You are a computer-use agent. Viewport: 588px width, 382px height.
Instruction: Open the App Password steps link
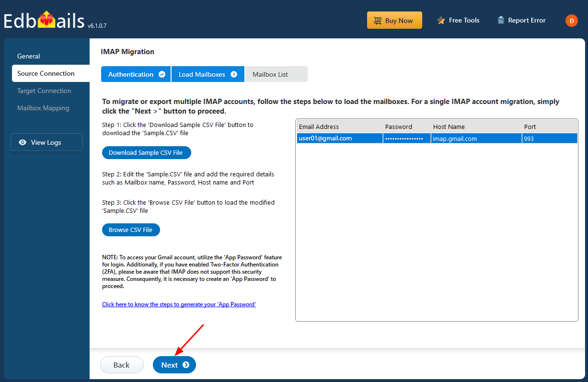click(179, 304)
